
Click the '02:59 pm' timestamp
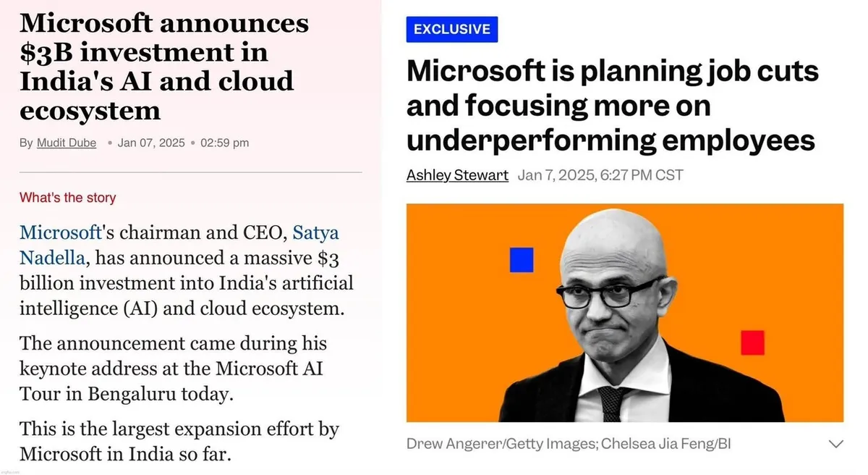(224, 143)
